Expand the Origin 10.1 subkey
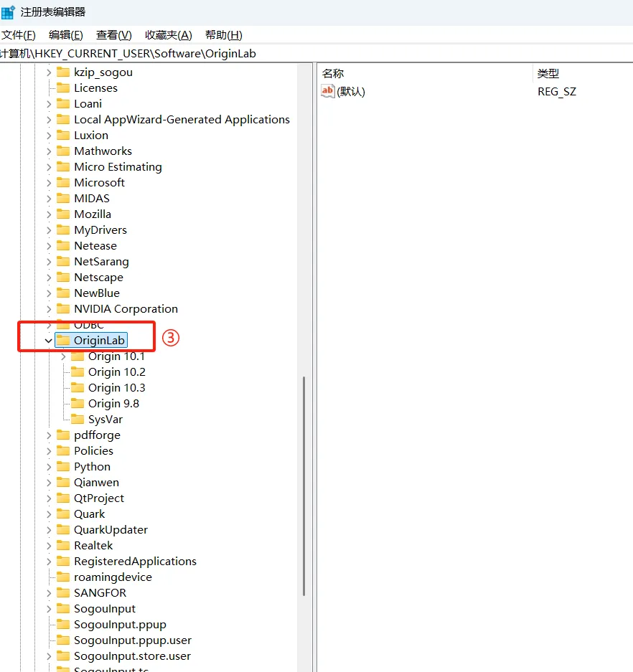 tap(63, 356)
